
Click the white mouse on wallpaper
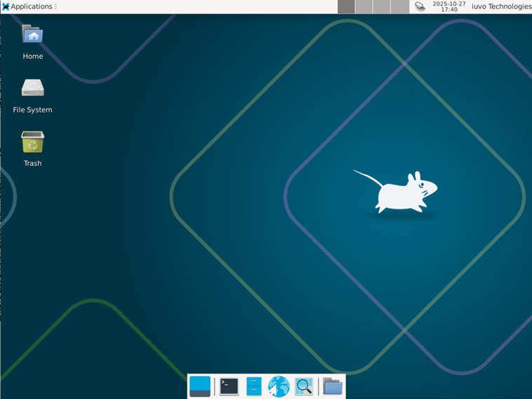(399, 191)
